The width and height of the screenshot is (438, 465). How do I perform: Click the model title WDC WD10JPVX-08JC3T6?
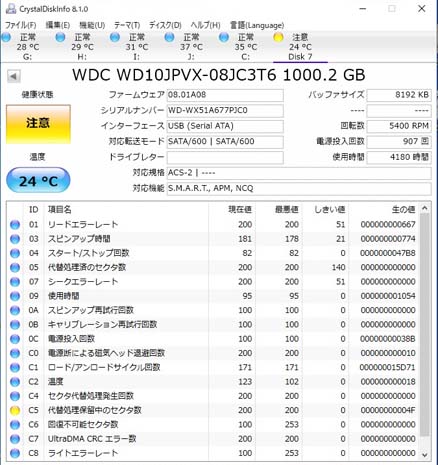pos(174,75)
